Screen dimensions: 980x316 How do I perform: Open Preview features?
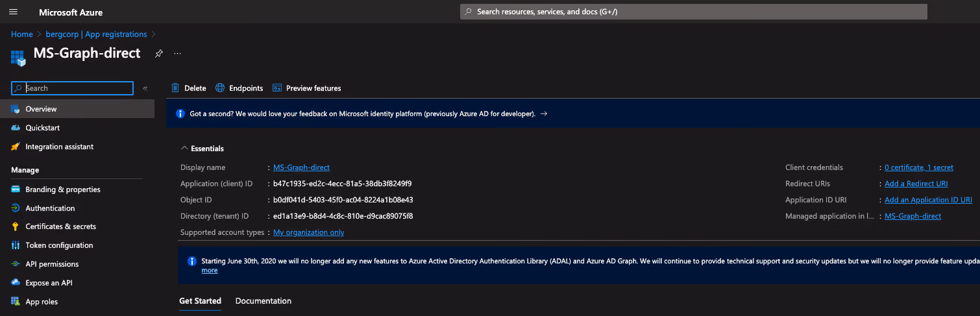pos(306,88)
